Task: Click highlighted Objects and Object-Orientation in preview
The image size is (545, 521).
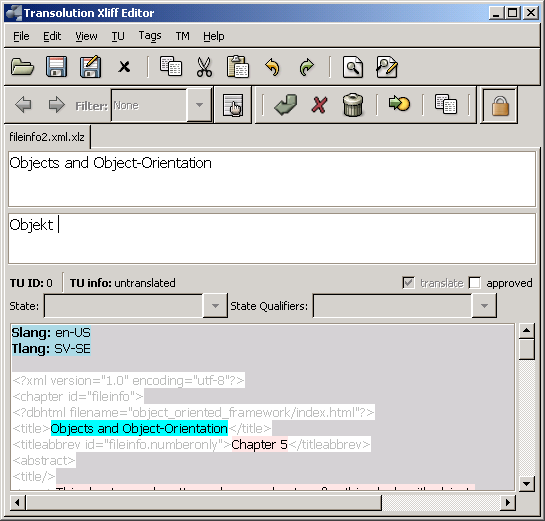Action: [x=139, y=429]
